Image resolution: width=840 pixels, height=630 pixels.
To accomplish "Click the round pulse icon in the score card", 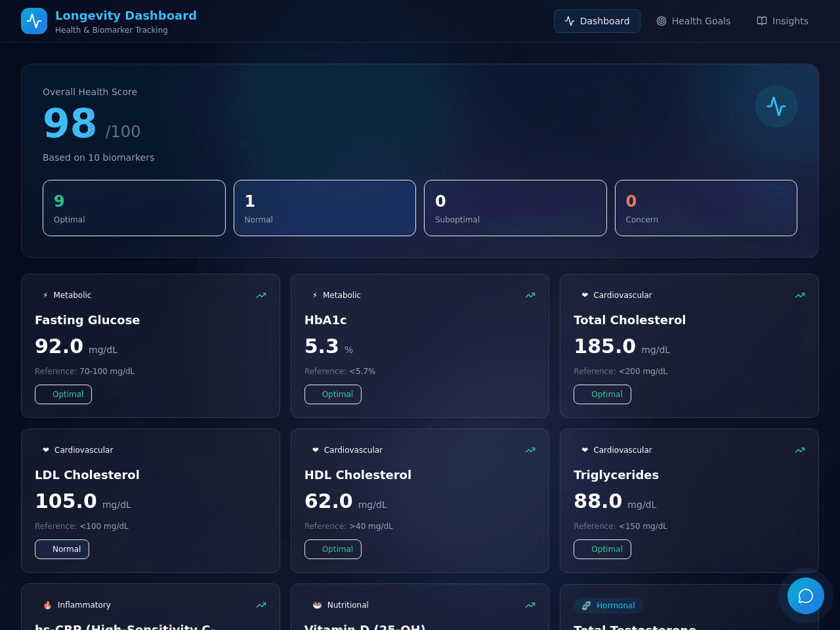I will pos(776,106).
